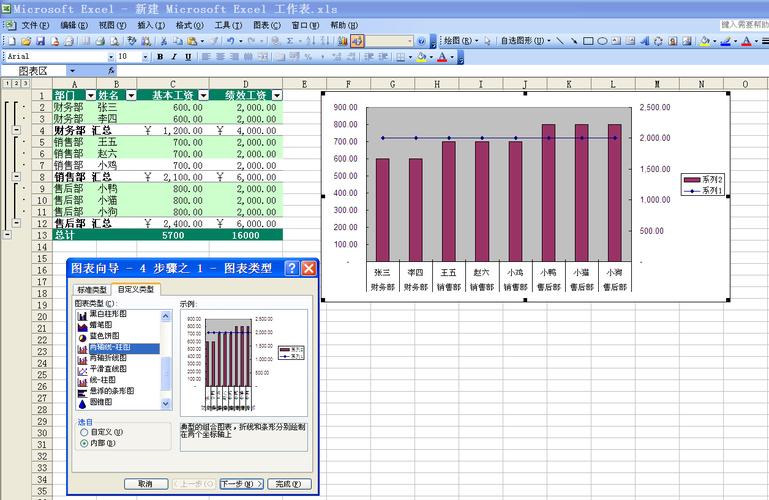Open the 插入 menu
Screen dimensions: 769x500
tap(151, 25)
